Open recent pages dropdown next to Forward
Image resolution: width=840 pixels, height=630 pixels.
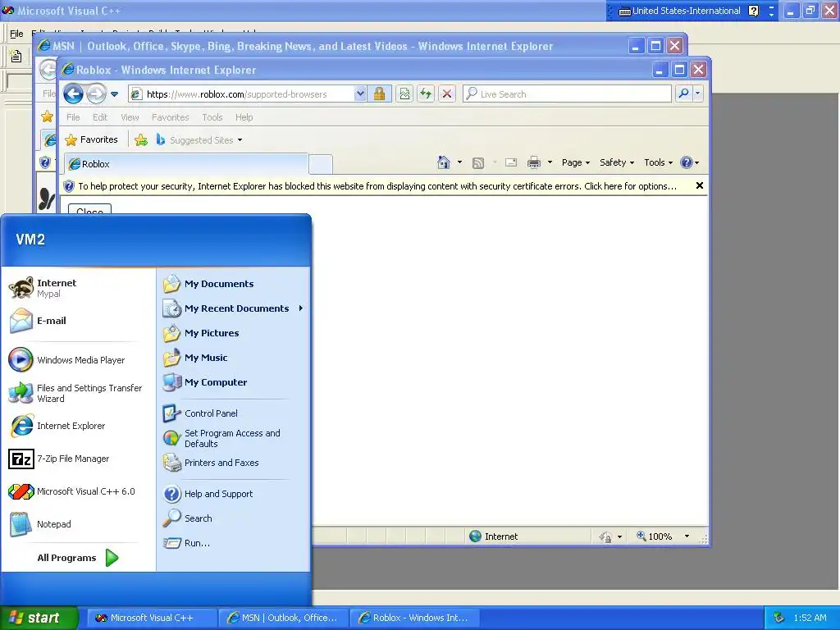tap(115, 94)
